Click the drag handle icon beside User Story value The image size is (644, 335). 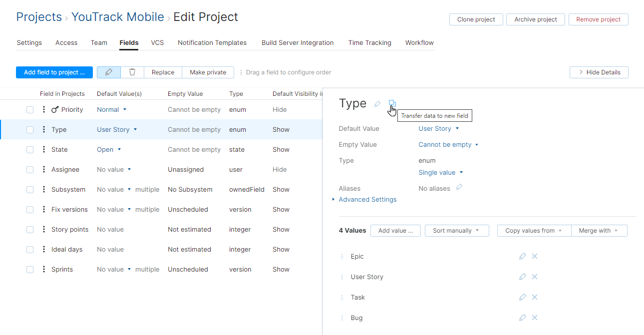(341, 276)
